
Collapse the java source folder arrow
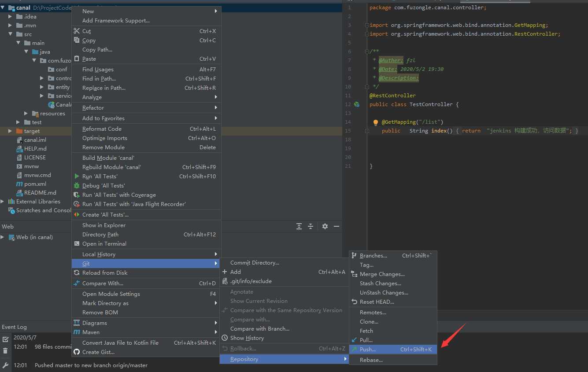coord(26,52)
